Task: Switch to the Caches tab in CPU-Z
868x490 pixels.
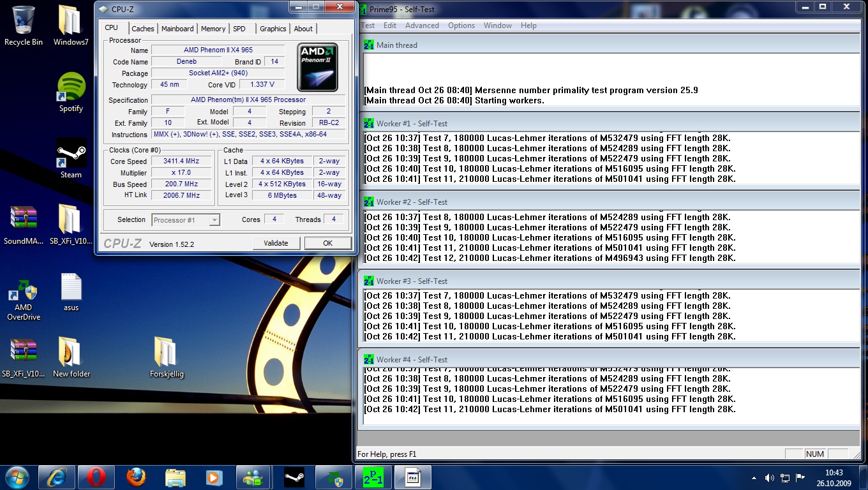Action: pyautogui.click(x=143, y=29)
